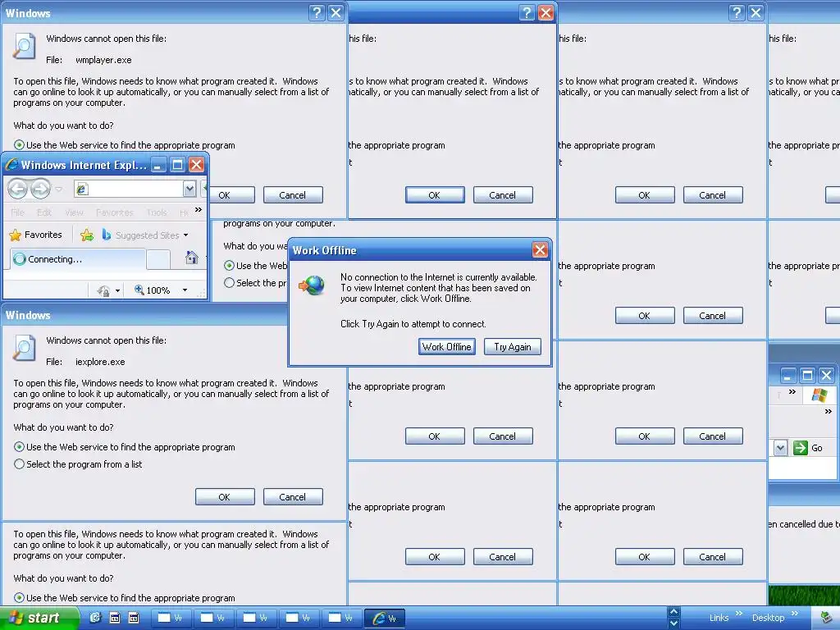Open the Start menu
Viewport: 840px width, 630px height.
click(39, 618)
